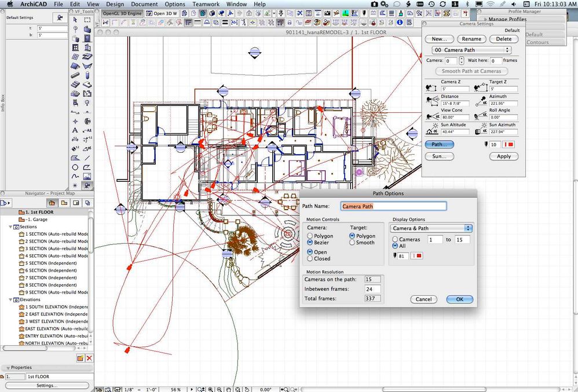Open the 00 Camera Path dropdown
This screenshot has height=392, width=578.
471,50
